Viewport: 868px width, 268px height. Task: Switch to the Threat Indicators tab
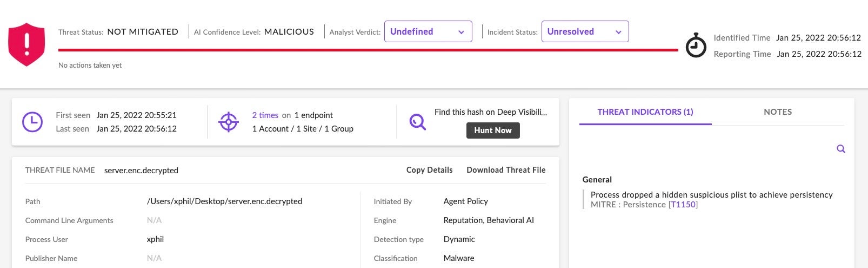click(x=645, y=112)
